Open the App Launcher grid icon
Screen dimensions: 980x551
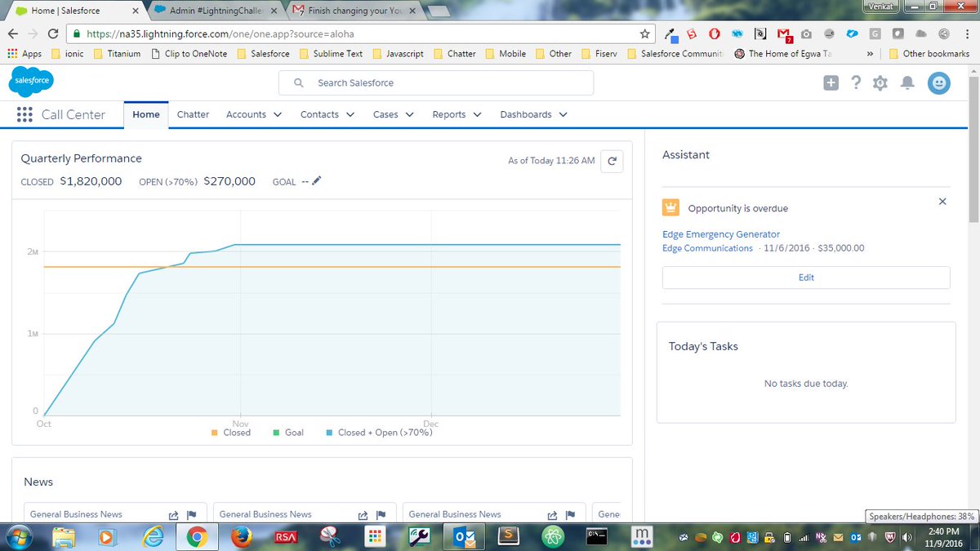(x=24, y=114)
